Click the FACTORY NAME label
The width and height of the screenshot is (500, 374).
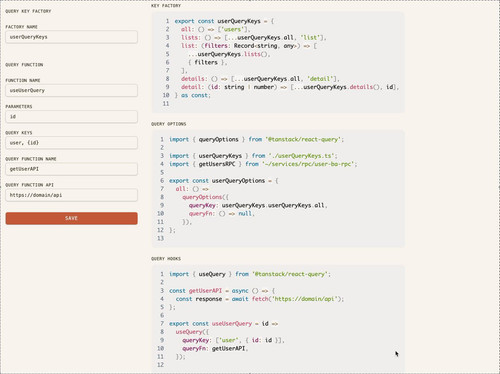point(21,27)
